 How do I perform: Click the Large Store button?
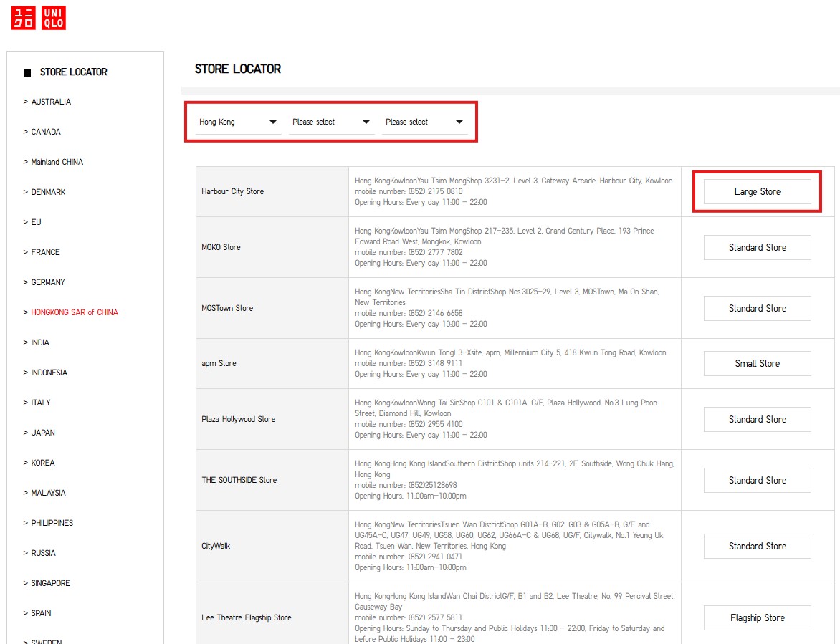(x=757, y=192)
